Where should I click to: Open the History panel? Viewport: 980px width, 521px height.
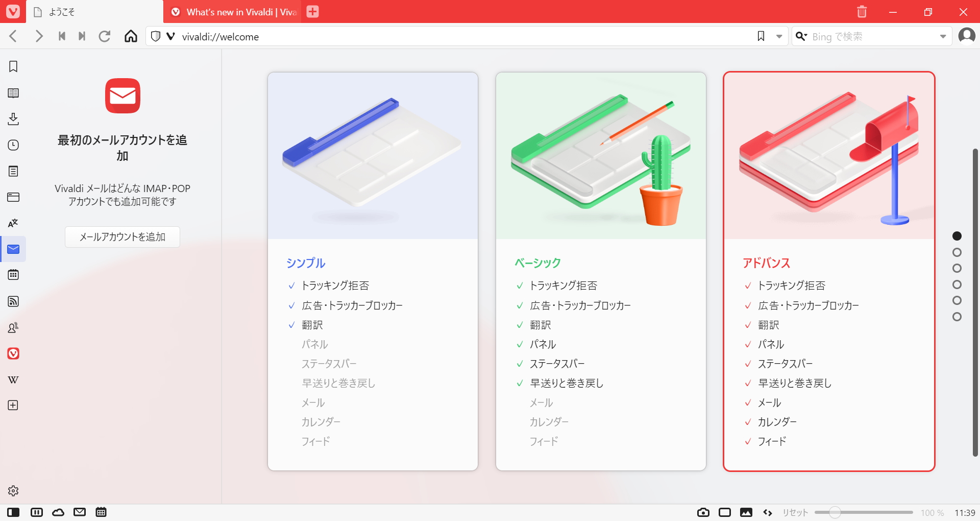click(x=13, y=145)
